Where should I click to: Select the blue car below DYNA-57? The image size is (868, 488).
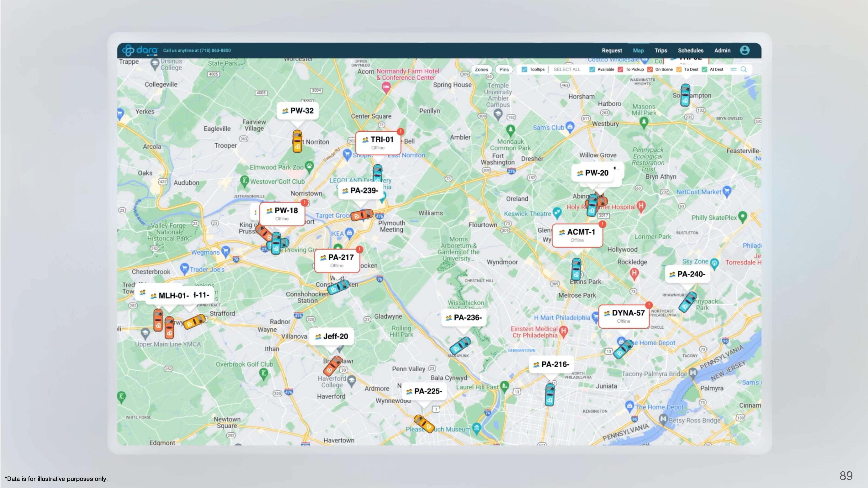click(x=623, y=349)
